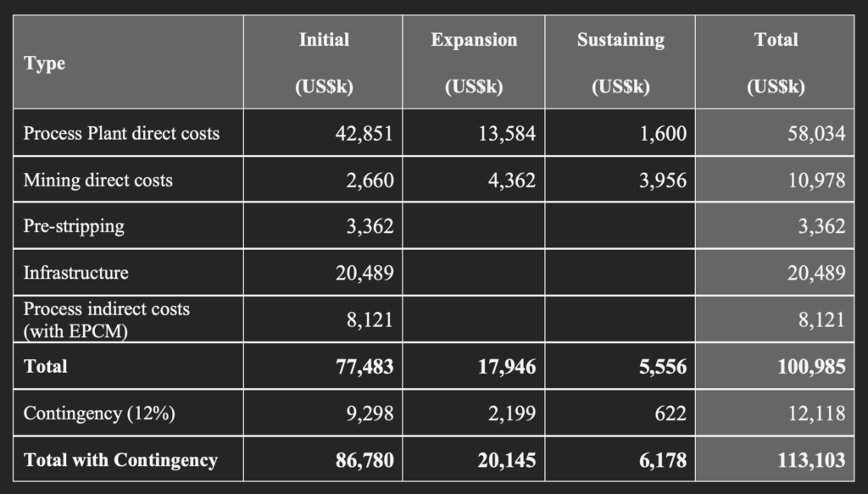The width and height of the screenshot is (868, 494).
Task: Select the 86,780 initial total with contingency
Action: coord(364,459)
